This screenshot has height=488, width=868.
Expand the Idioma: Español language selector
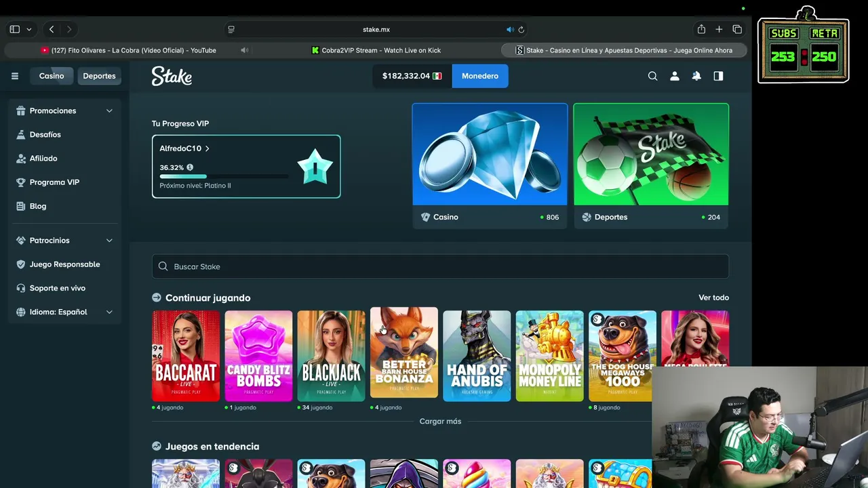tap(64, 312)
